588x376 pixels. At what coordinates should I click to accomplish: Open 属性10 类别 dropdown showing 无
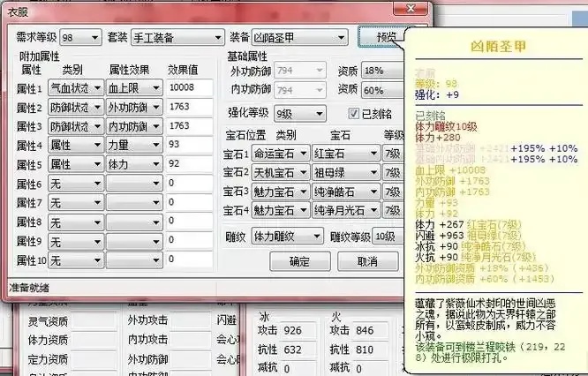click(76, 260)
